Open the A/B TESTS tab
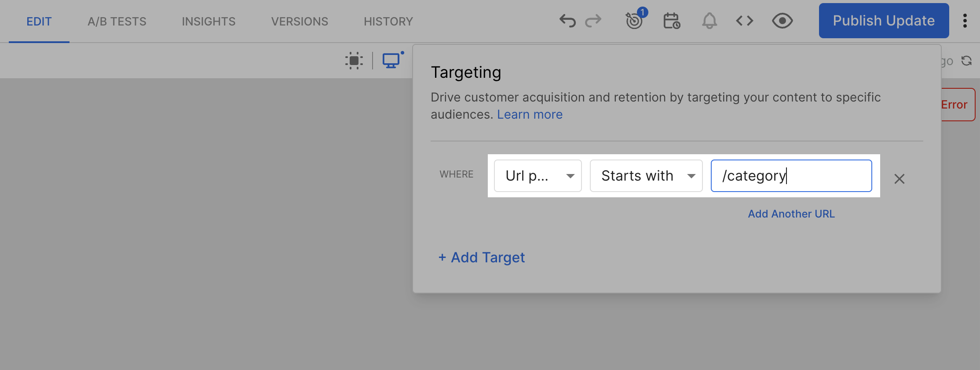This screenshot has width=980, height=370. (x=117, y=22)
